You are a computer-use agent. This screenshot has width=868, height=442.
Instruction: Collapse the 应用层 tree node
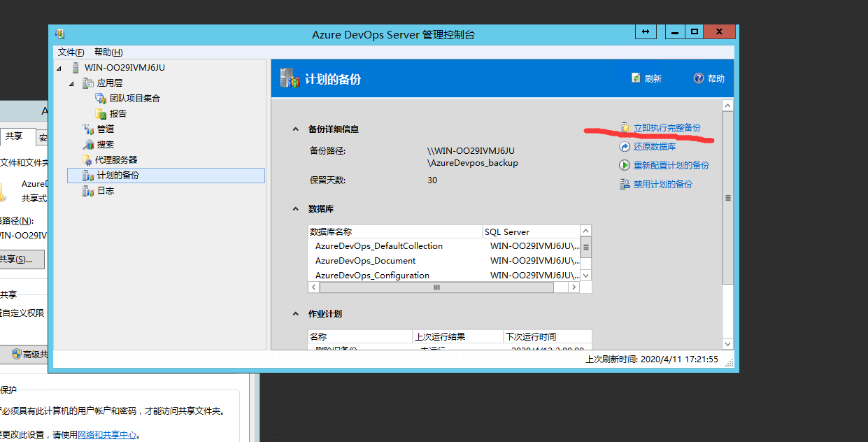pos(71,84)
